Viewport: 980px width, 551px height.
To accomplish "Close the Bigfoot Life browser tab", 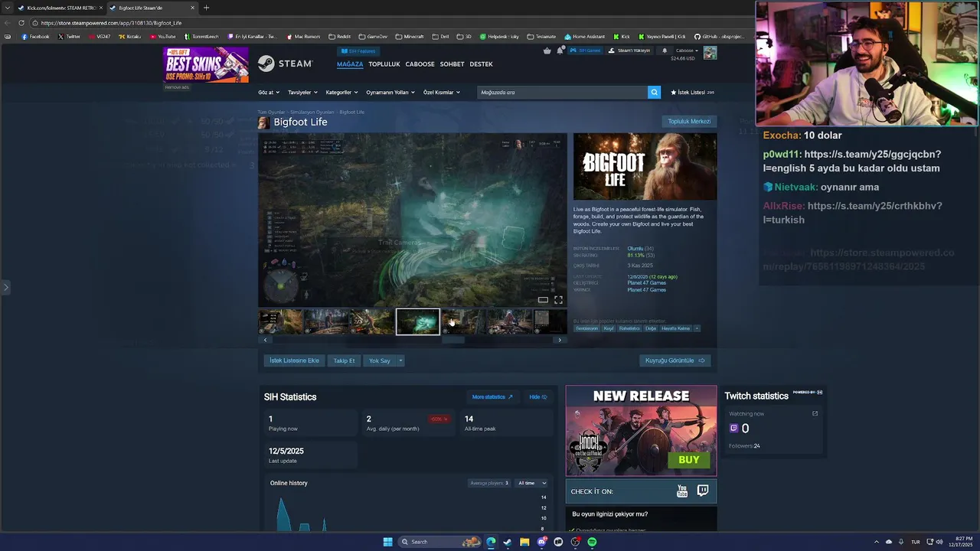I will [193, 8].
